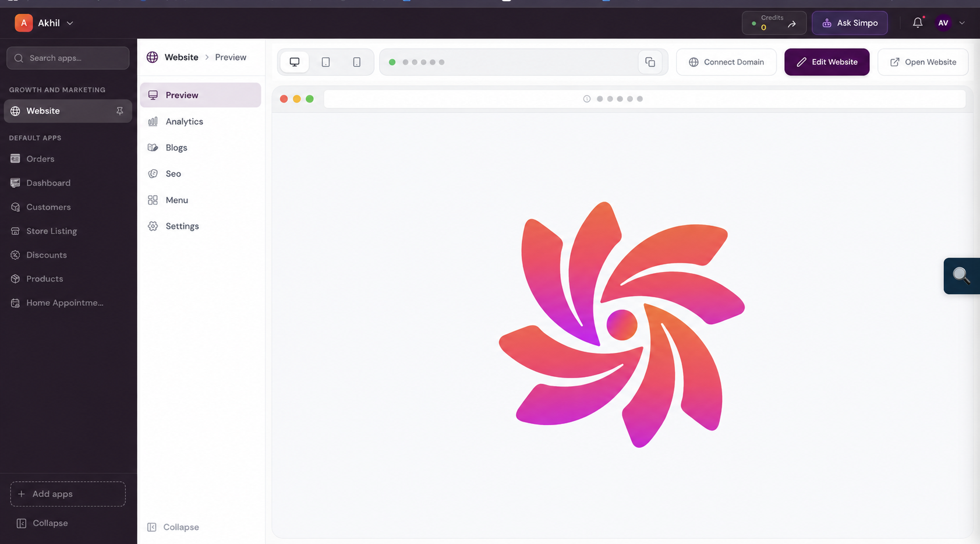Expand the profile menu chevron
Viewport: 980px width, 544px height.
pyautogui.click(x=962, y=23)
